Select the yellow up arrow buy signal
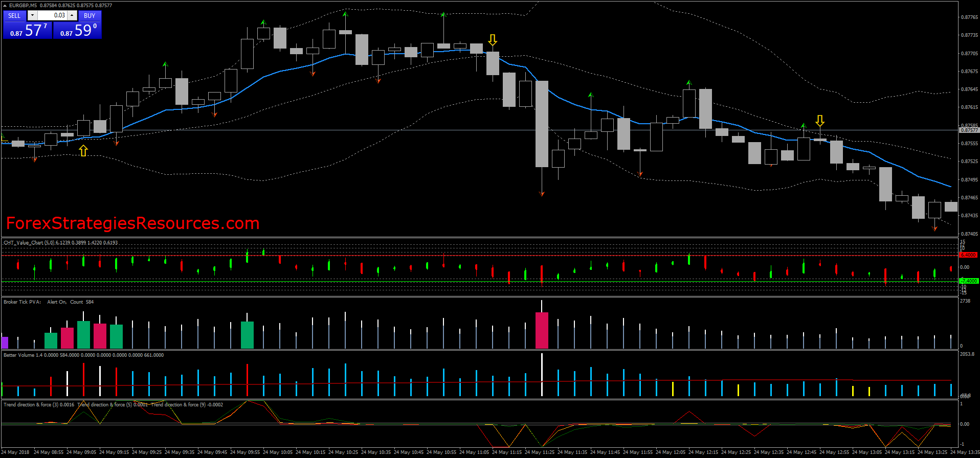 point(83,150)
